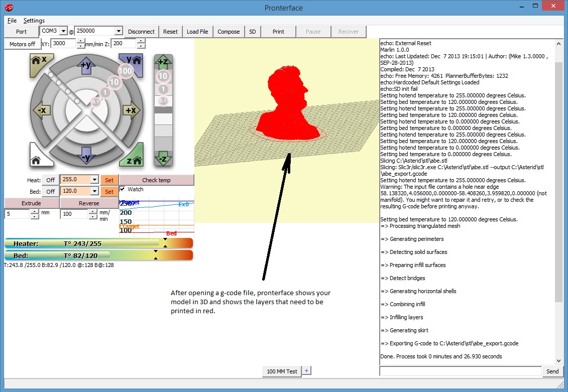Click the Extrude button

(31, 203)
